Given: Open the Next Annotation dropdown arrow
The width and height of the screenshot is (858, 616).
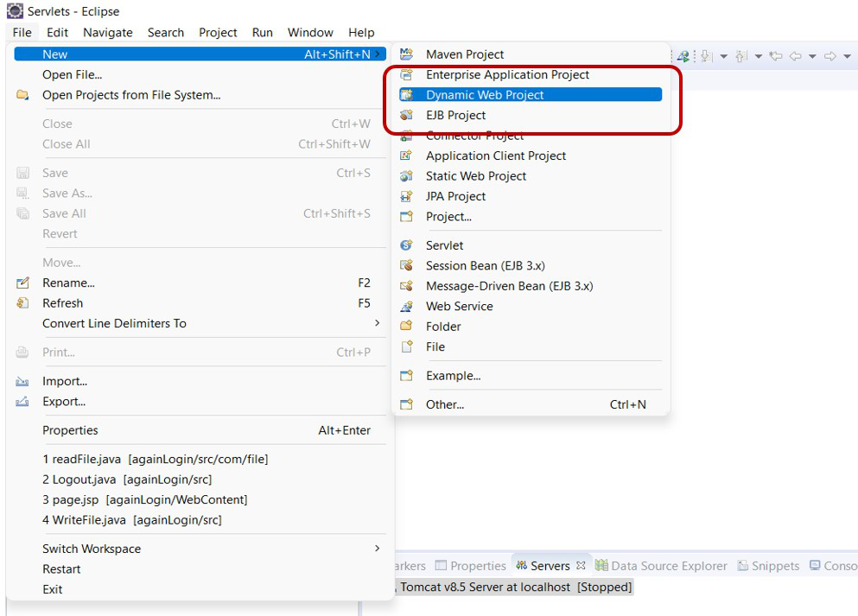Looking at the screenshot, I should click(x=723, y=56).
